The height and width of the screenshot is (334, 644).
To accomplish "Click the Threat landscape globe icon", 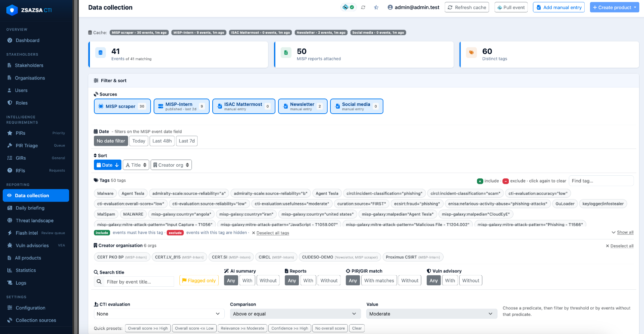I will (10, 221).
